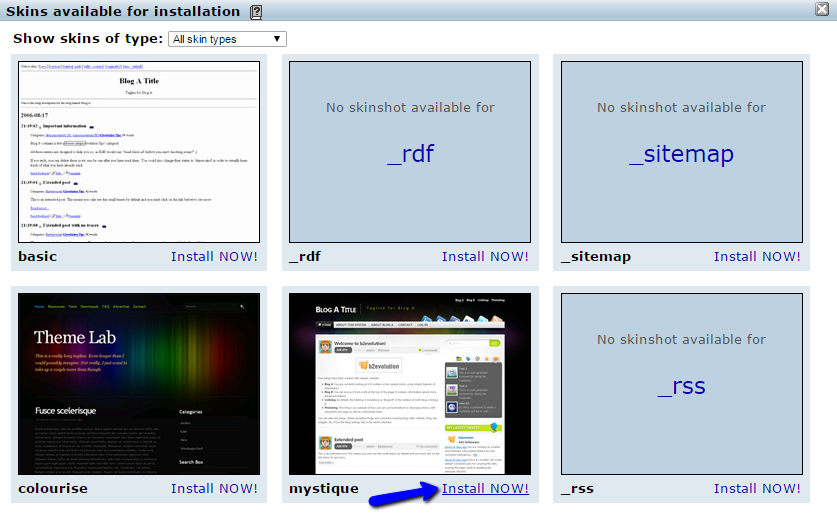This screenshot has height=514, width=837.
Task: Select the _rss skin placeholder image
Action: pos(681,384)
